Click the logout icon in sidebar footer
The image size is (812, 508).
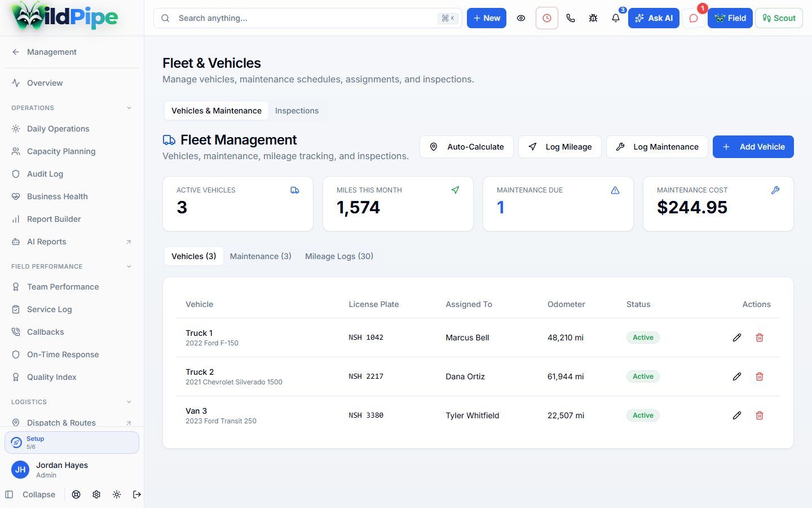137,494
